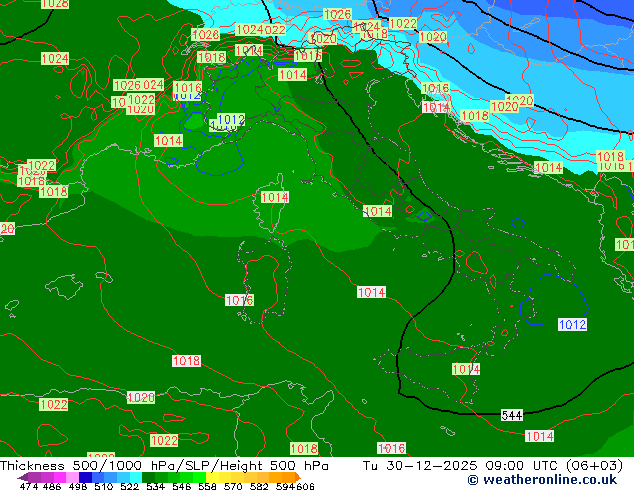Viewport: 634px width, 490px height.
Task: Click the '1018' label with white background
Action: point(186,361)
